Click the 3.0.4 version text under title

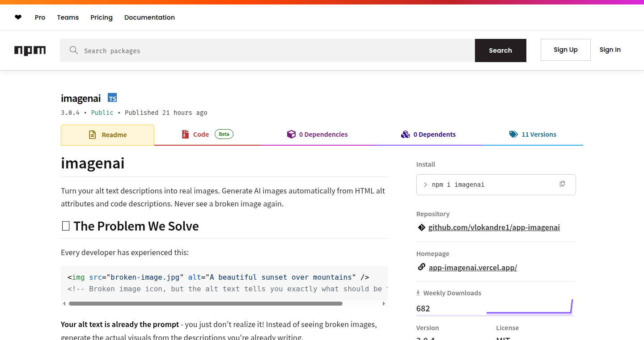70,113
